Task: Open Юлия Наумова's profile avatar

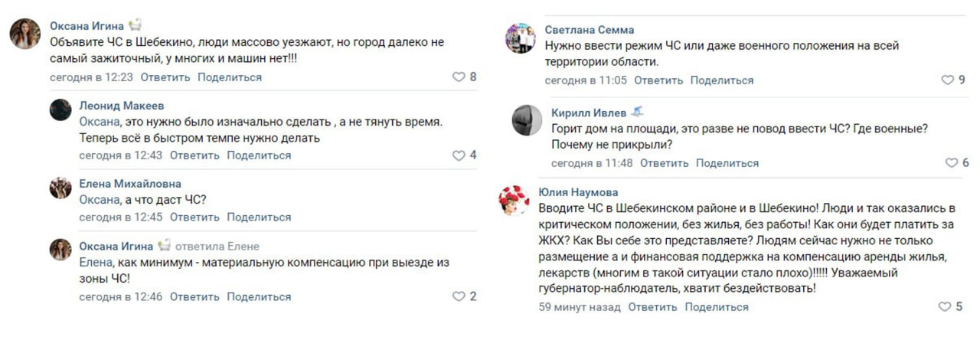Action: [x=513, y=200]
